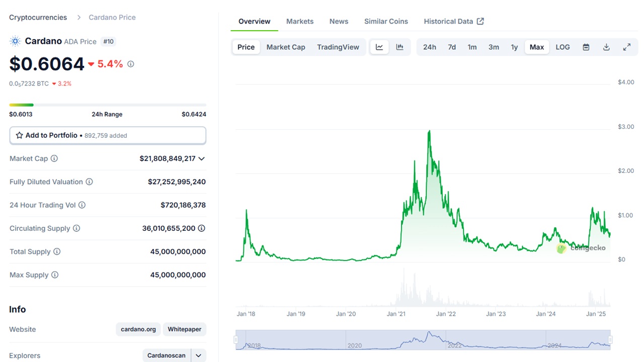Click Market Cap info icon
644x362 pixels.
pyautogui.click(x=54, y=158)
